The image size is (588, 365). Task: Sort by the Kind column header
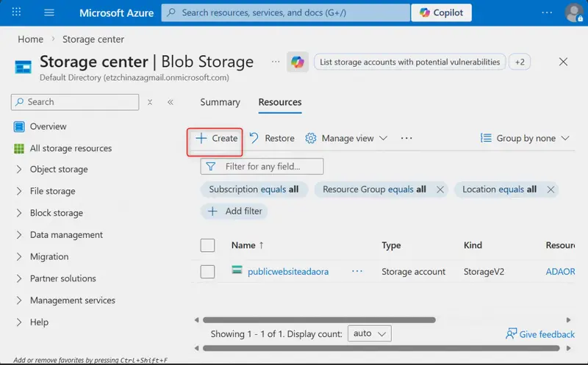tap(473, 245)
